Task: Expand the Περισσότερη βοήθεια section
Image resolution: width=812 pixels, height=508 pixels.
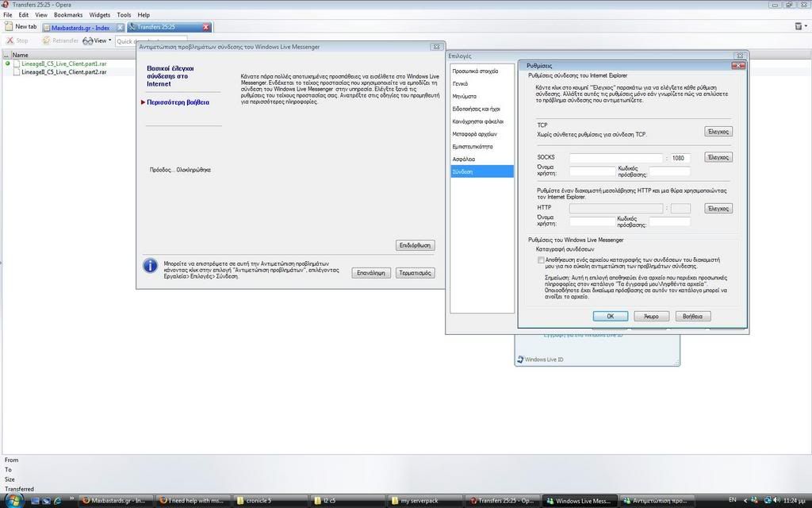Action: click(178, 102)
